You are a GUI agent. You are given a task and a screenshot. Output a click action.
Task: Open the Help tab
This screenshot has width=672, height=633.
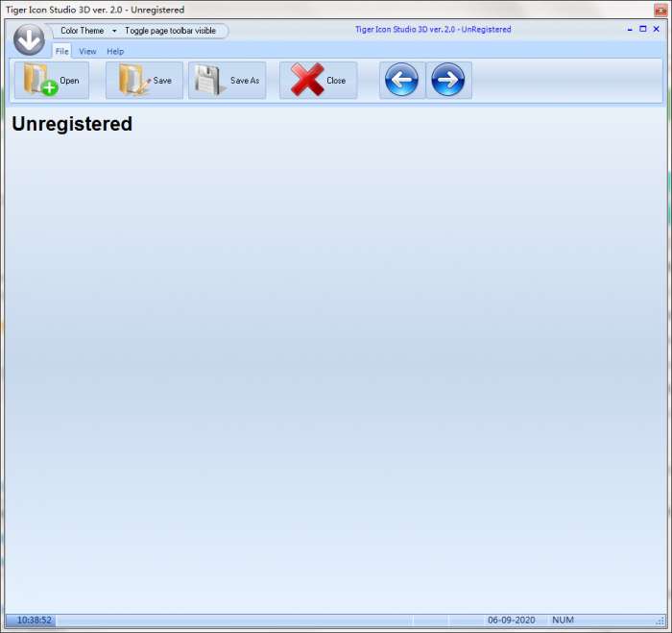click(x=115, y=52)
